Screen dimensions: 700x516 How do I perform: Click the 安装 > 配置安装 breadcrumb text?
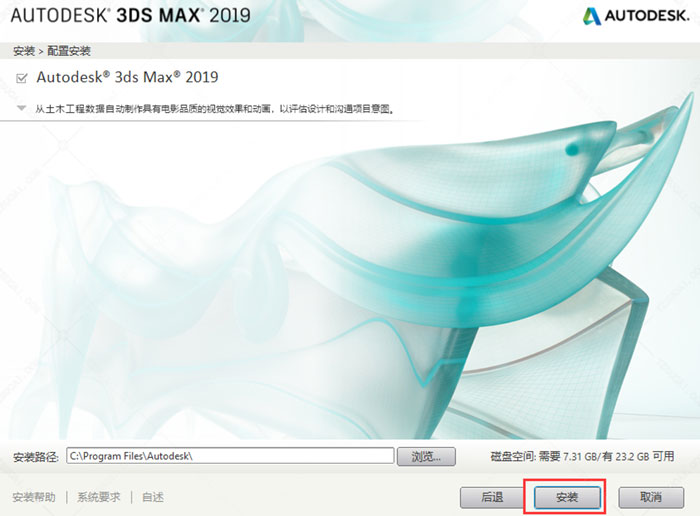52,51
